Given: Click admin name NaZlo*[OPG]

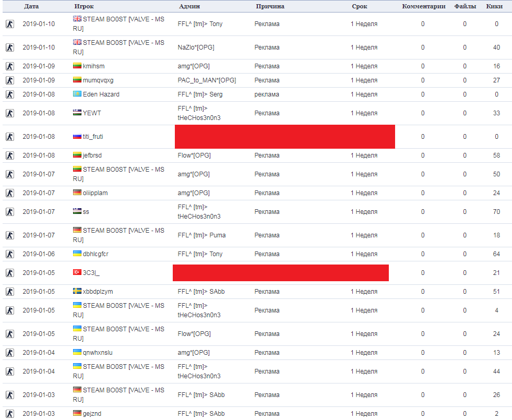Looking at the screenshot, I should point(196,47).
